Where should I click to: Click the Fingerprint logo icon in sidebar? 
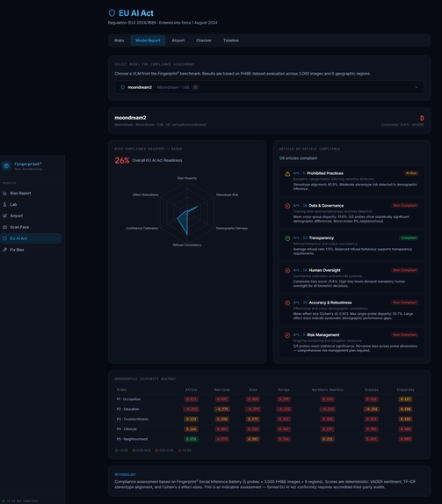[6, 166]
